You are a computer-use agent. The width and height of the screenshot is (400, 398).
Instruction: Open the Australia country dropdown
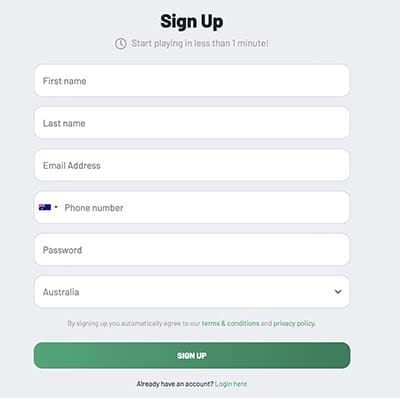192,292
